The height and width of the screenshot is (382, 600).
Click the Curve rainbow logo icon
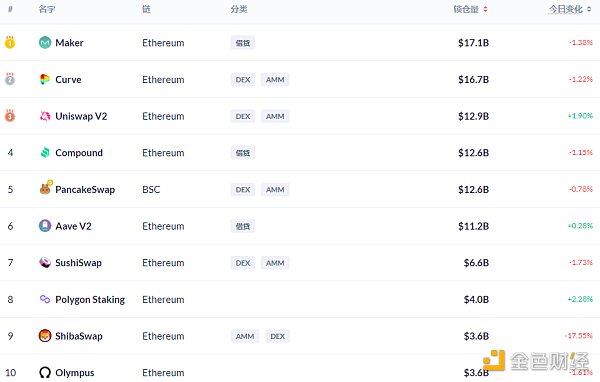45,79
